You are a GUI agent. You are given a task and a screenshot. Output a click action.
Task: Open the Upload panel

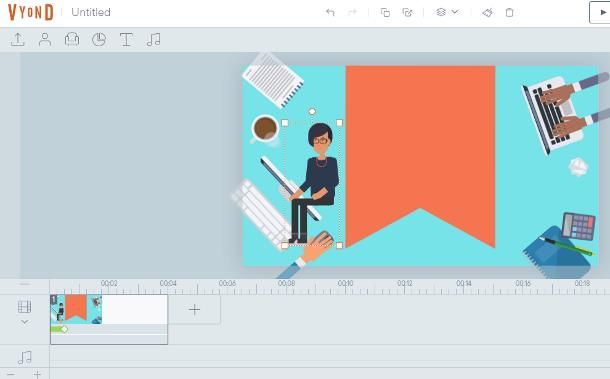[x=18, y=39]
